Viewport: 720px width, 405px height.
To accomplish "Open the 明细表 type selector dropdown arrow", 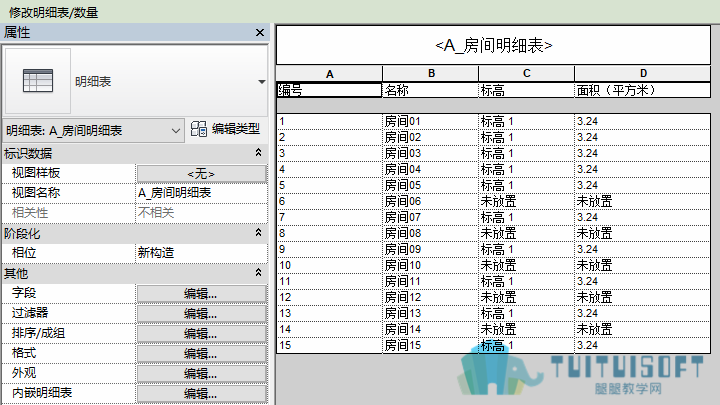I will pyautogui.click(x=262, y=82).
